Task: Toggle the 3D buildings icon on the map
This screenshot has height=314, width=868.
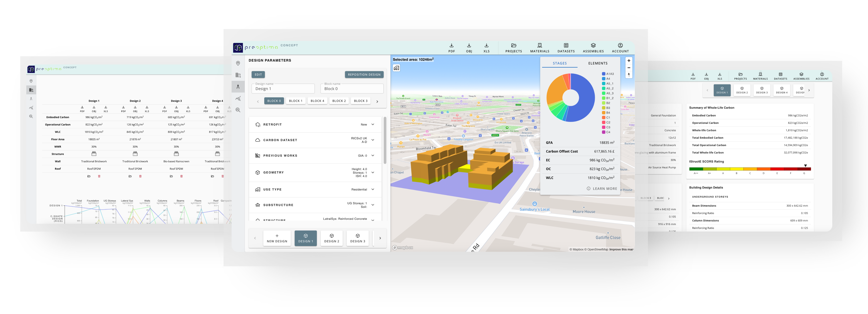Action: pos(396,68)
